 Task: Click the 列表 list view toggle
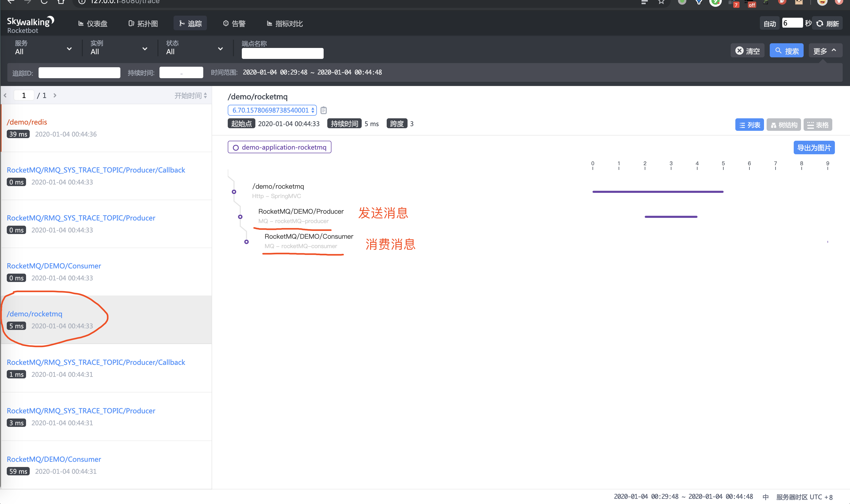pos(749,124)
